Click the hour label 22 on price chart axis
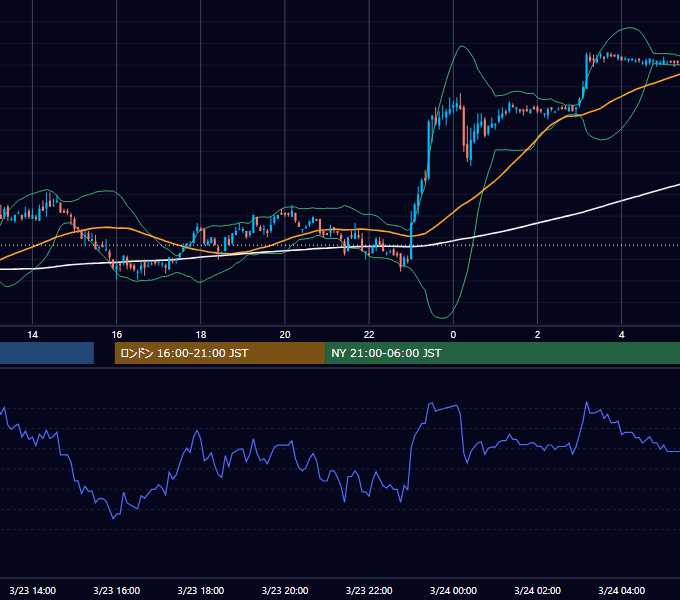The width and height of the screenshot is (680, 600). pos(369,335)
